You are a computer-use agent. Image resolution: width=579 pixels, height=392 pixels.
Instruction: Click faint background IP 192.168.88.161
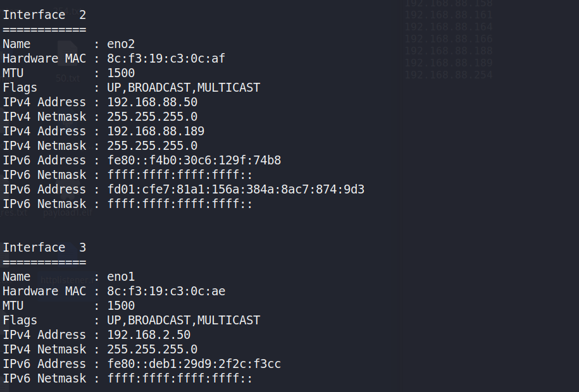point(448,15)
